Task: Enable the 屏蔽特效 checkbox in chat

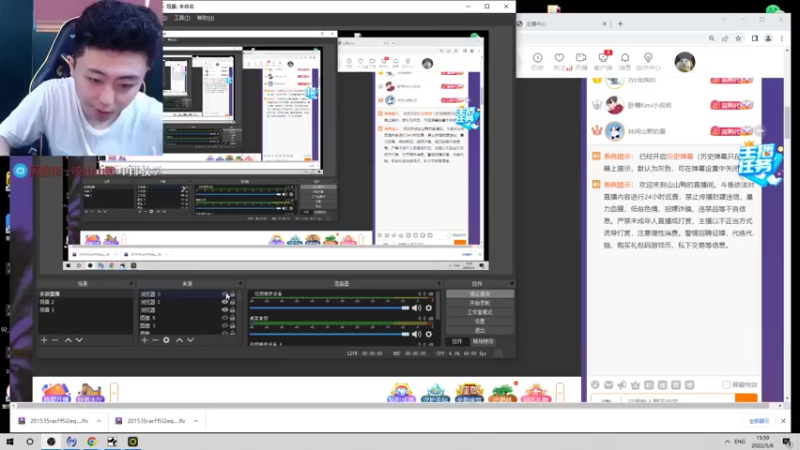Action: click(726, 385)
